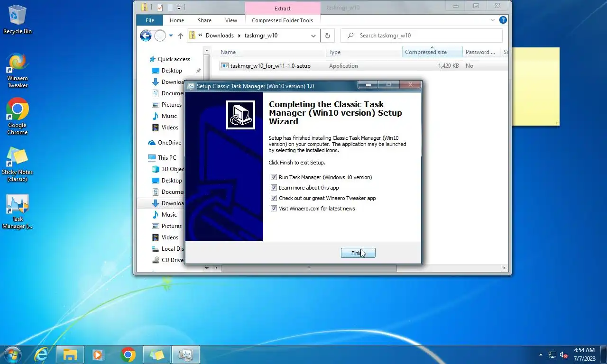The height and width of the screenshot is (364, 607).
Task: Uncheck Learn more about this app
Action: (x=274, y=188)
